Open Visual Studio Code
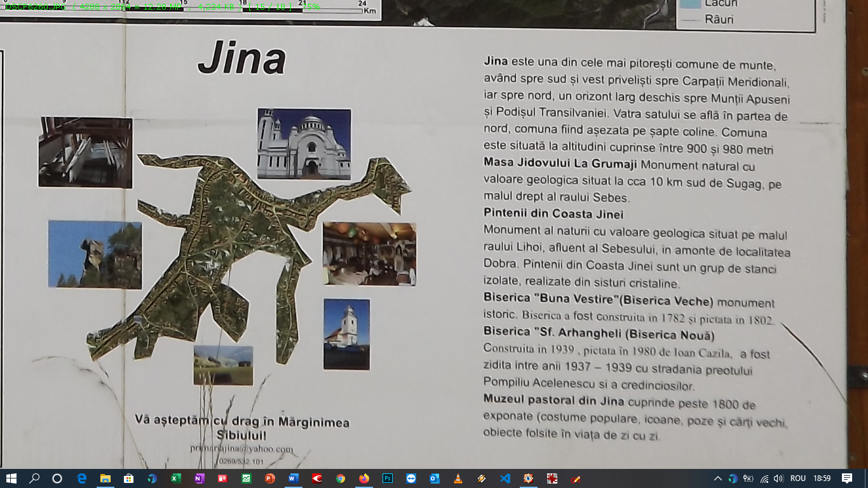868x488 pixels. 505,478
